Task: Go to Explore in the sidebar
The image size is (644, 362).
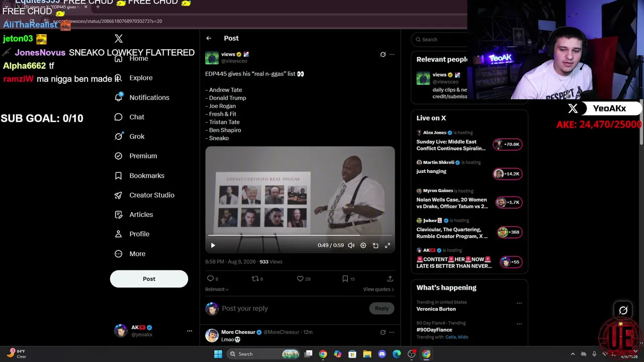Action: [141, 78]
